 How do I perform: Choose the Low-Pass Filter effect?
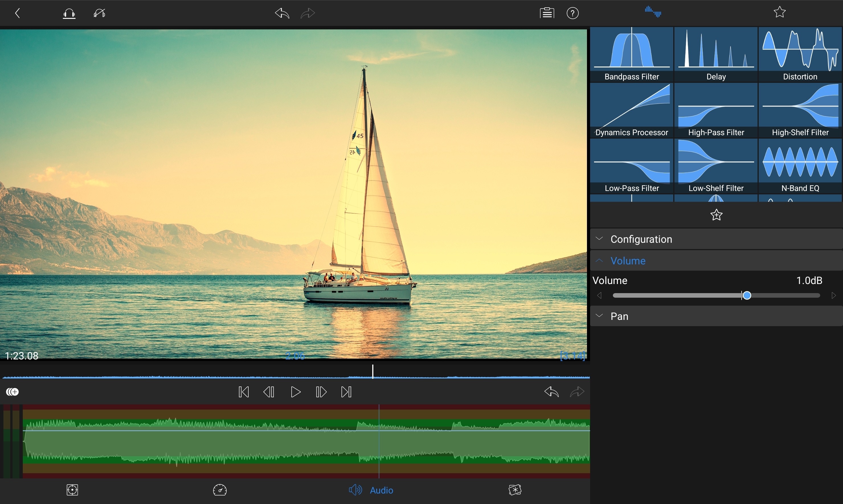tap(632, 166)
